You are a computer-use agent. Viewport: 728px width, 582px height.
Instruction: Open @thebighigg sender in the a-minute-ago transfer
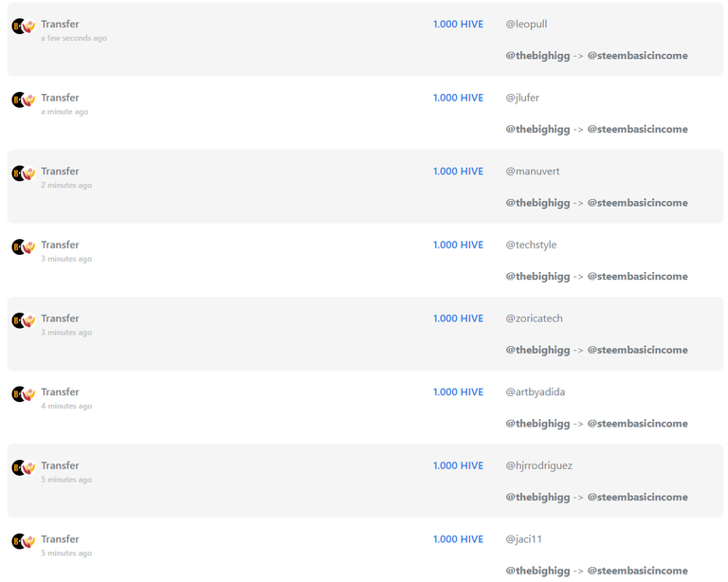pyautogui.click(x=537, y=130)
